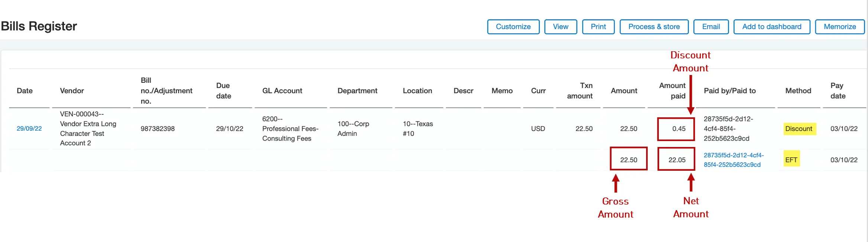This screenshot has height=242, width=868.
Task: Select the highlighted Discount method cell
Action: tap(800, 129)
